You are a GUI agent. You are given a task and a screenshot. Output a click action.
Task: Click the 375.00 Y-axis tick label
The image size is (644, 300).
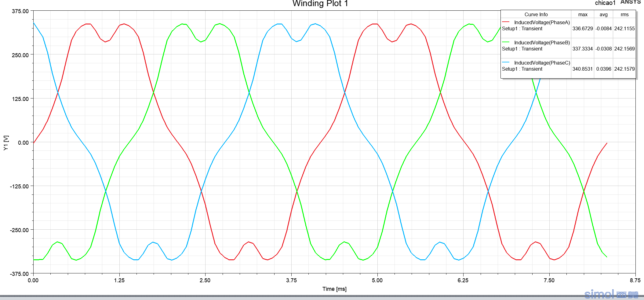tap(20, 11)
